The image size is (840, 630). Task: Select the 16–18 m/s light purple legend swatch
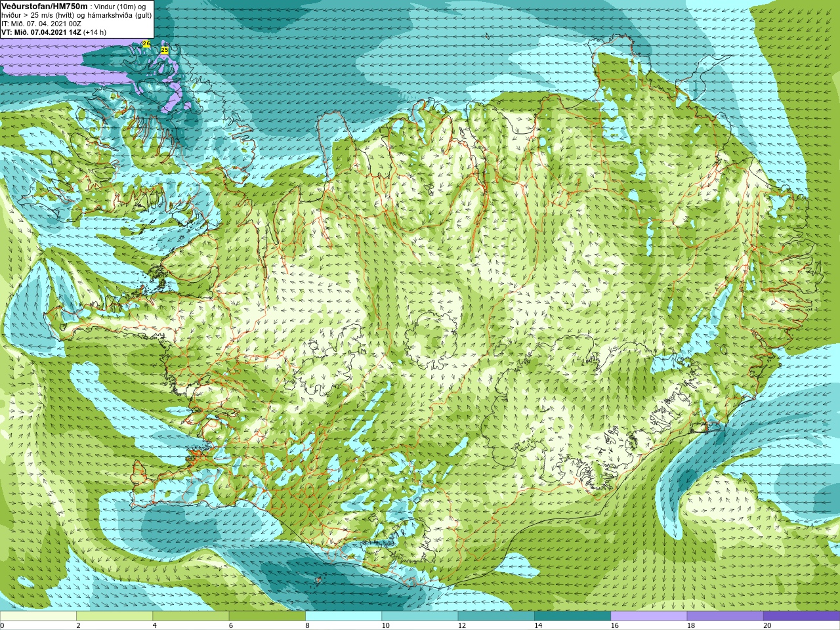(x=649, y=616)
